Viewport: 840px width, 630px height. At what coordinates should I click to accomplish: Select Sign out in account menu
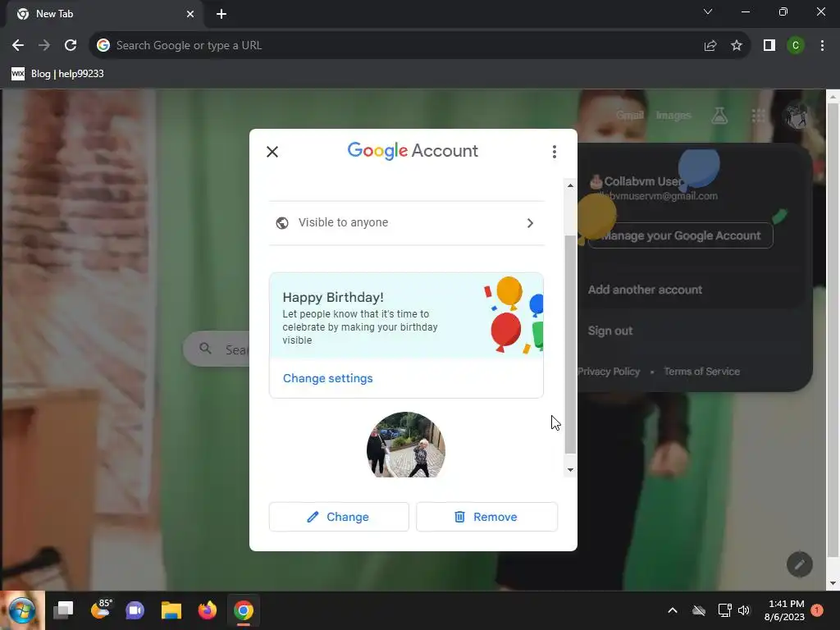pyautogui.click(x=610, y=331)
